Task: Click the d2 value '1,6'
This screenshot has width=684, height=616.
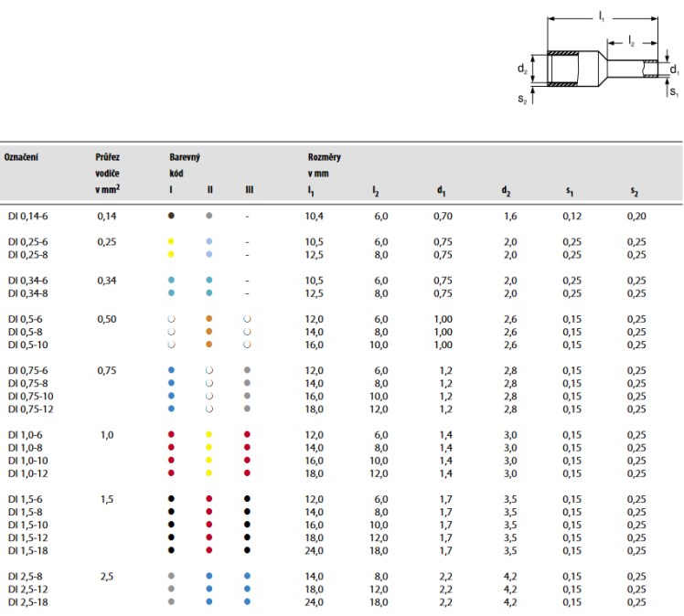Action: pyautogui.click(x=510, y=217)
